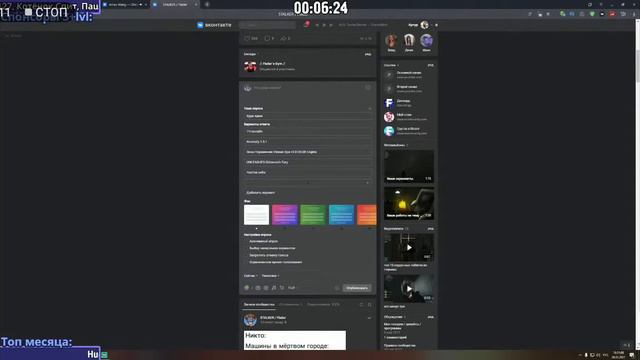Attach audio via music note icon

pos(274,288)
